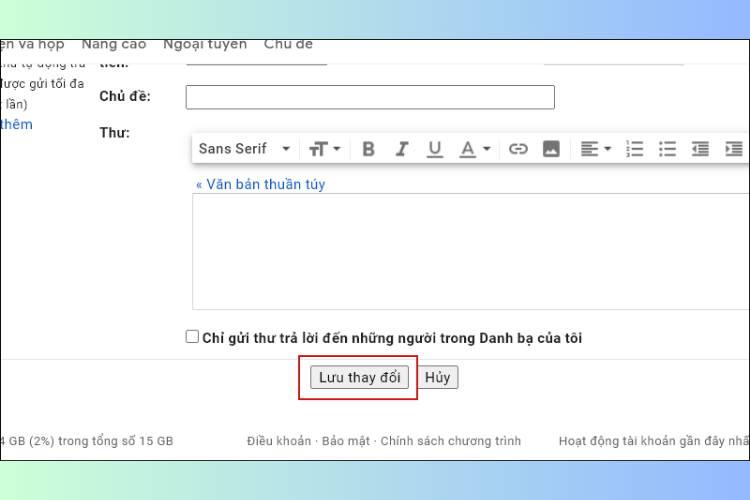Toggle bold formatting in the message toolbar
Image resolution: width=750 pixels, height=500 pixels.
coord(368,149)
